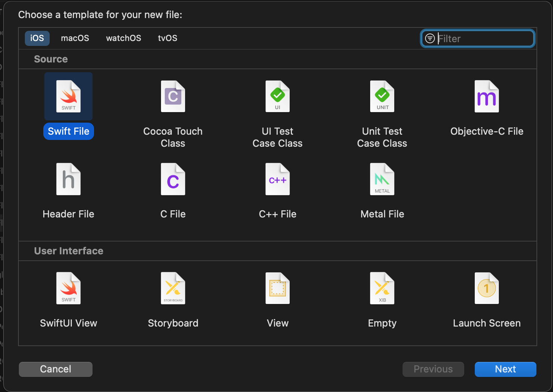This screenshot has width=553, height=392.
Task: Click the 'Cocoa Touch Class' label
Action: tap(173, 137)
